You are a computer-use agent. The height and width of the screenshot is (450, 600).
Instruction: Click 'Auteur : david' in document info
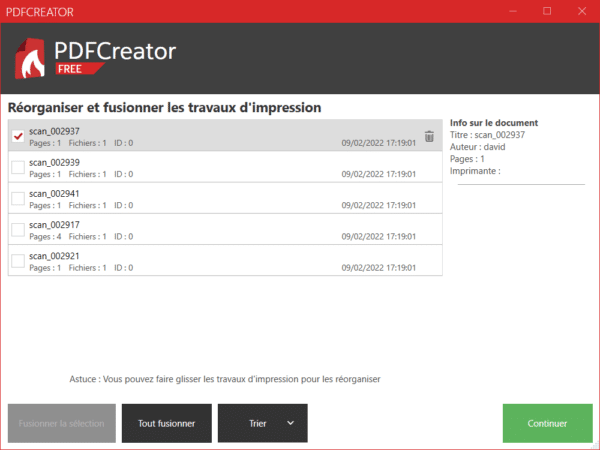coord(477,147)
